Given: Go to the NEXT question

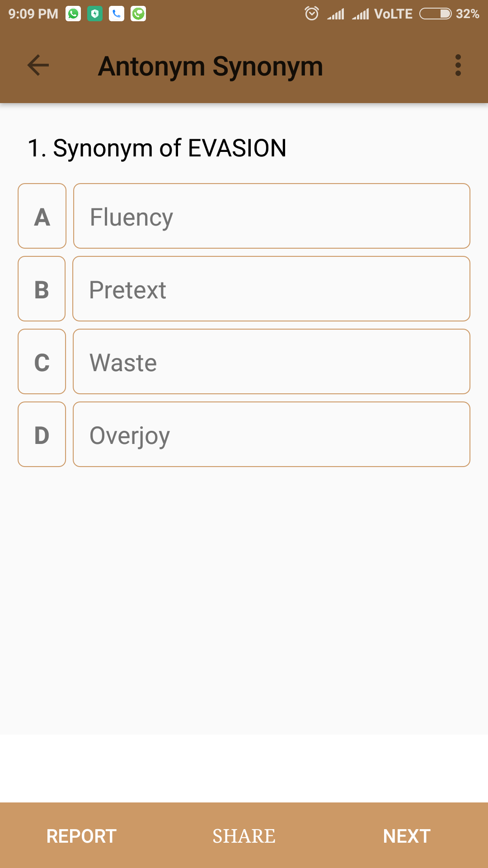Looking at the screenshot, I should tap(407, 836).
